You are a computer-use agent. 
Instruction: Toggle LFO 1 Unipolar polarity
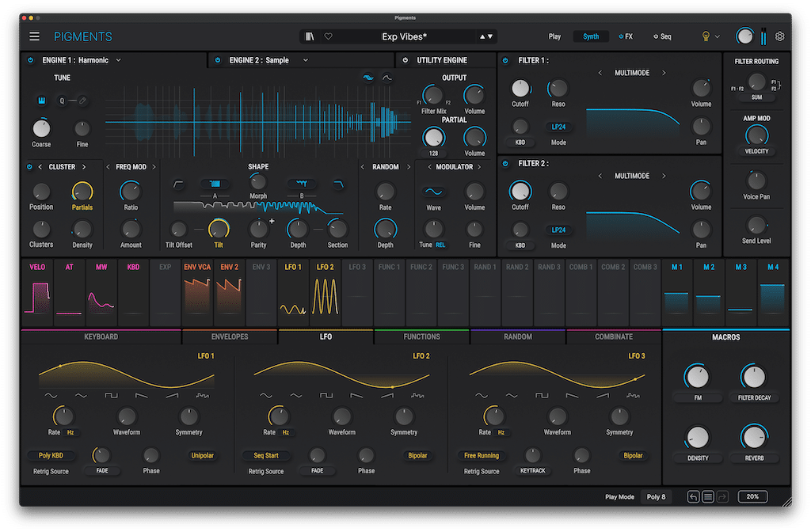point(202,455)
